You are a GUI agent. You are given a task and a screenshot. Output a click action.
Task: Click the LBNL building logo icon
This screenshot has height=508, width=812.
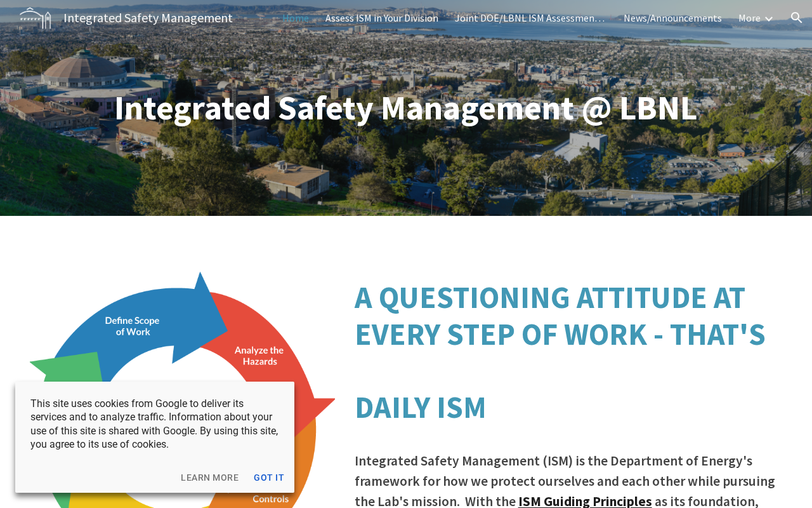35,18
